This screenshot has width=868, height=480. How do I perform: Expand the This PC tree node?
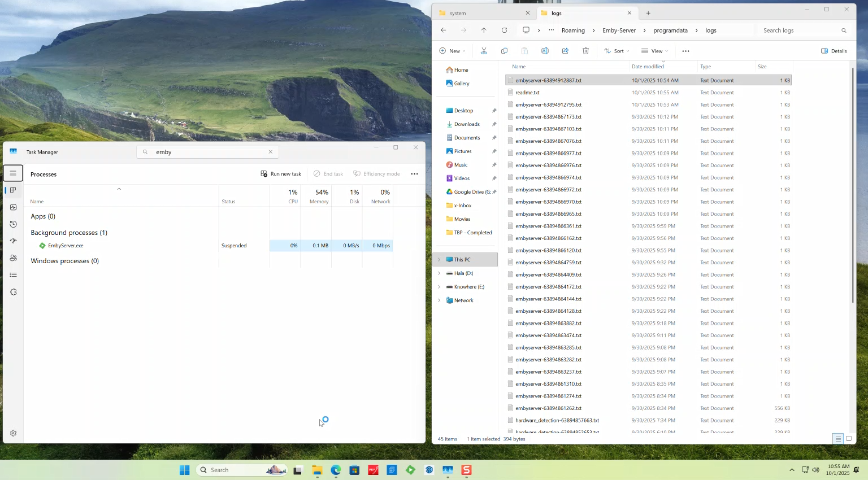coord(439,260)
